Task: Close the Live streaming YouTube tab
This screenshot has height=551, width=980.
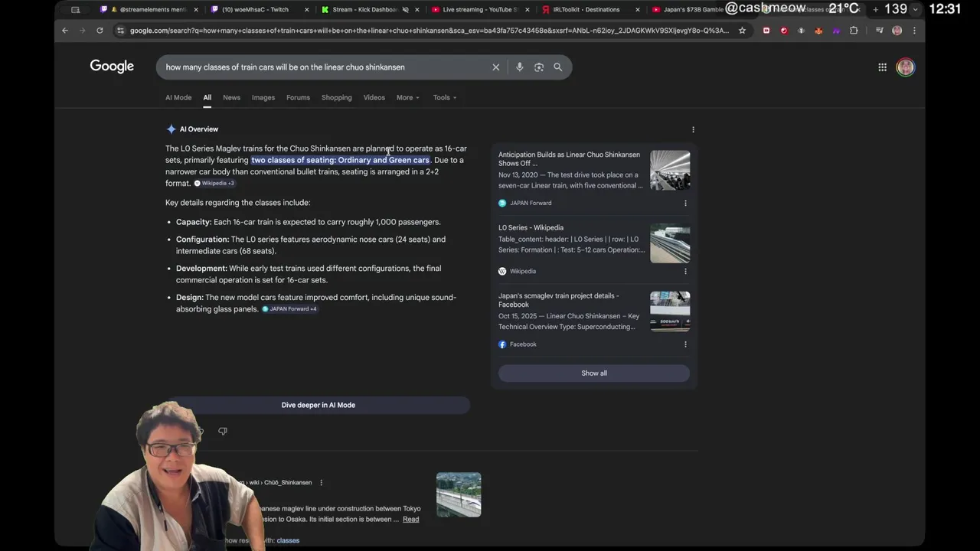Action: tap(527, 10)
